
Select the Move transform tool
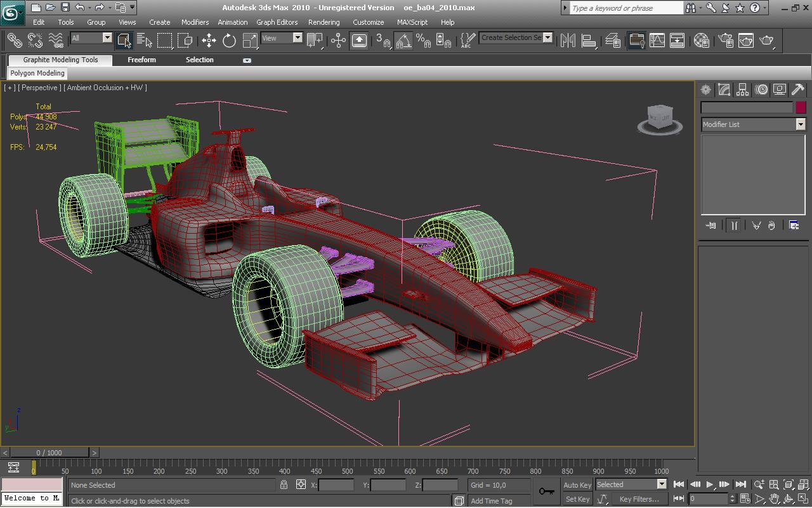[209, 41]
